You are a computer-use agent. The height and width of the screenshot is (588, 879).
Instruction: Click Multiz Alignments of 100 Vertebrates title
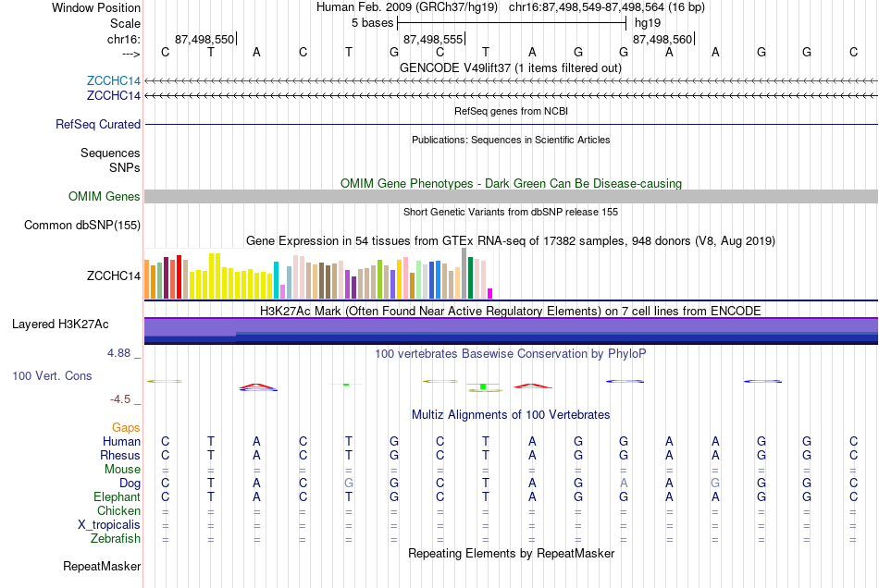pos(511,414)
